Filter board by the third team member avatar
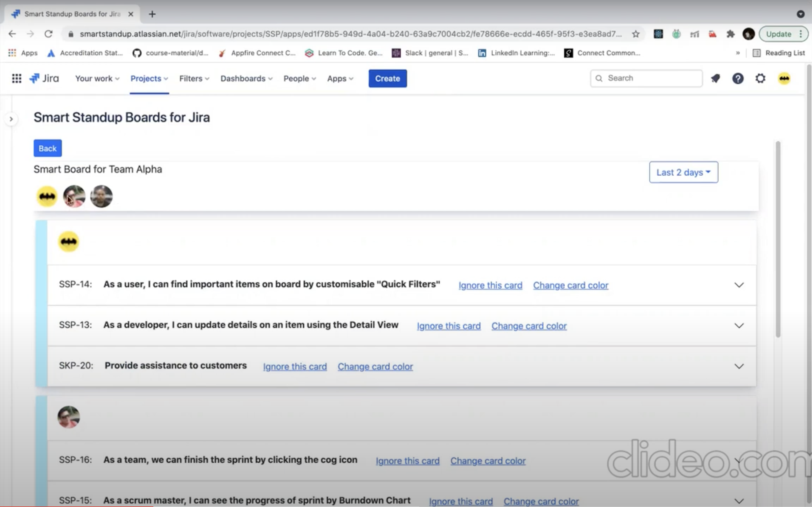 tap(101, 197)
